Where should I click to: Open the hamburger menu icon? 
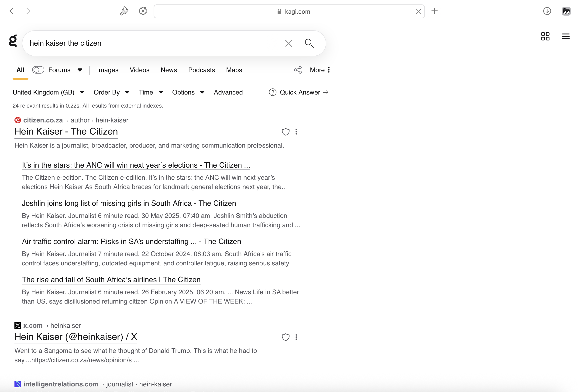click(x=566, y=37)
